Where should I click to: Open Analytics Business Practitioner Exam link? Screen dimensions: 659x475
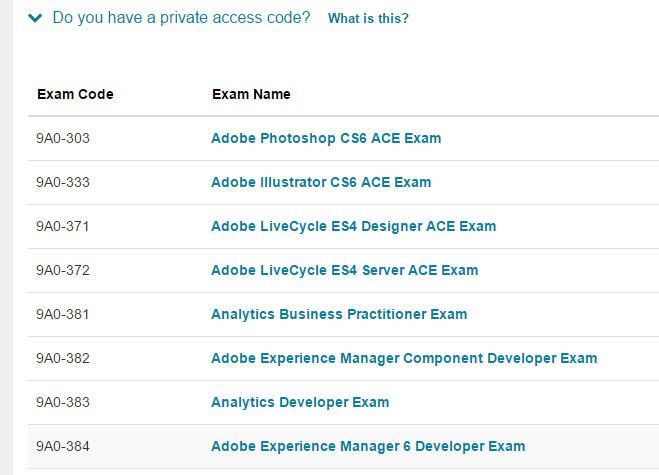(339, 314)
